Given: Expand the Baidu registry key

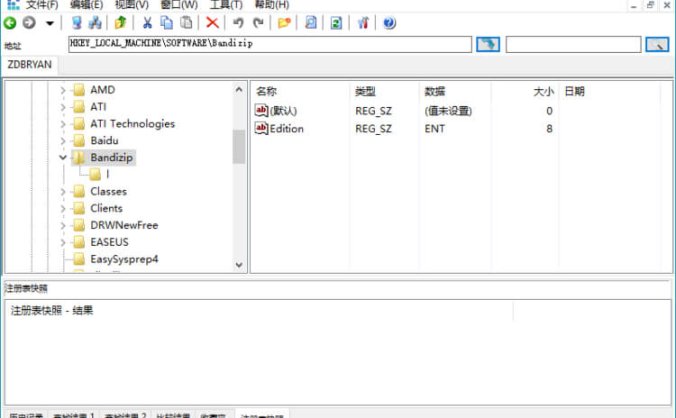Looking at the screenshot, I should (63, 141).
